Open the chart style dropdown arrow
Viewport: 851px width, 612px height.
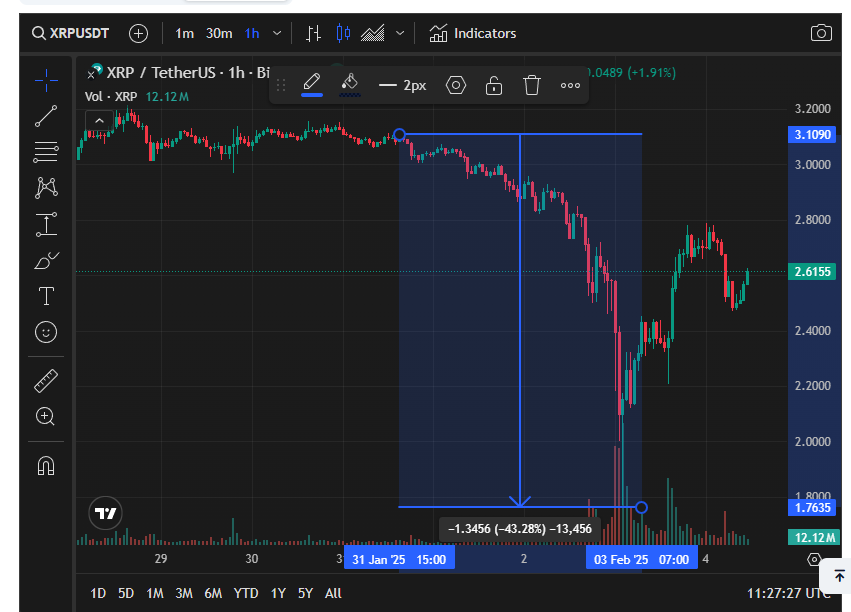click(x=400, y=33)
